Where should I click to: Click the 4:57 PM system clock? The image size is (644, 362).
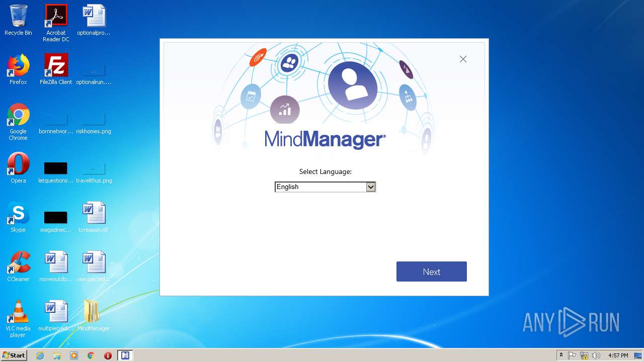618,355
